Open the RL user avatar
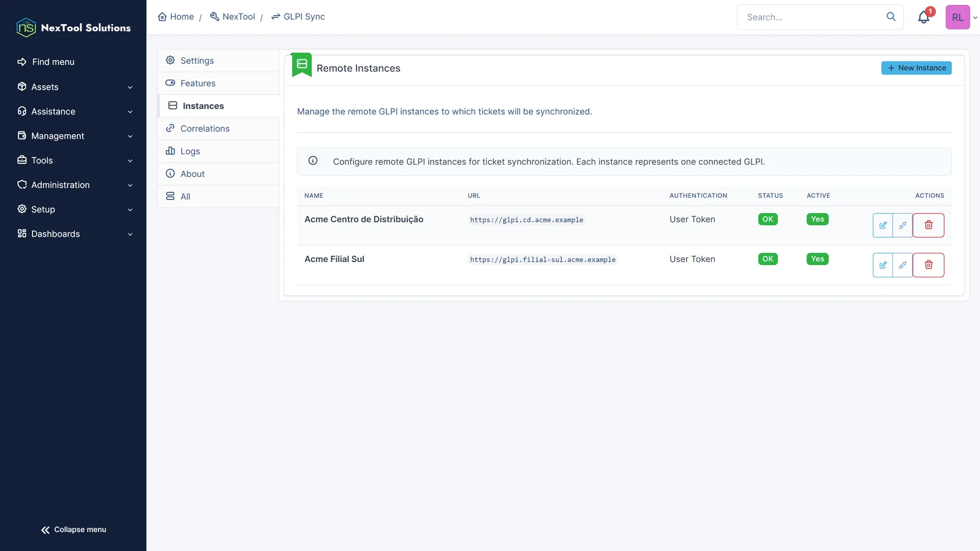 958,17
